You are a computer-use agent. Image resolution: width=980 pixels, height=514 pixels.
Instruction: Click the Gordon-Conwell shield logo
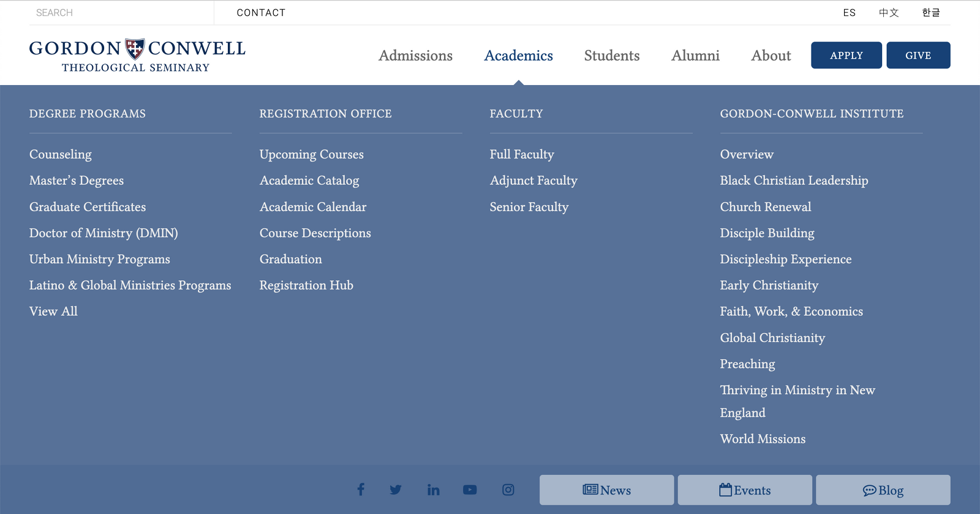(x=135, y=48)
